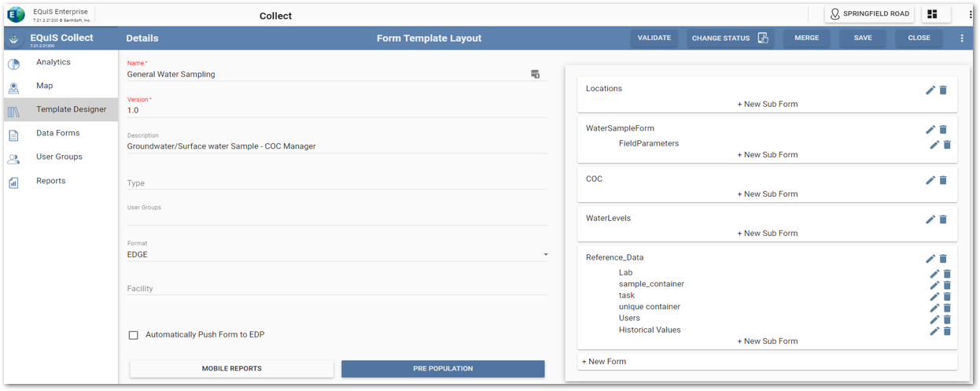This screenshot has height=391, width=980.
Task: Select Template Designer in the sidebar
Action: click(x=61, y=109)
